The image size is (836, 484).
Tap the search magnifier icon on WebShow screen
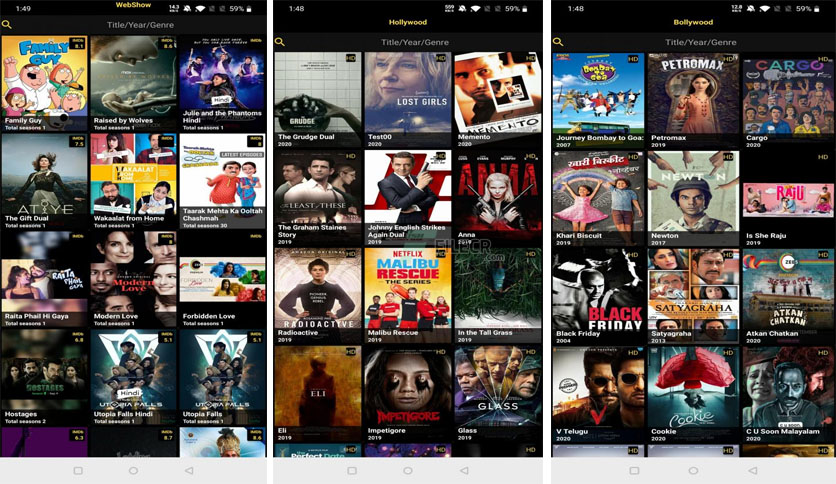6,25
